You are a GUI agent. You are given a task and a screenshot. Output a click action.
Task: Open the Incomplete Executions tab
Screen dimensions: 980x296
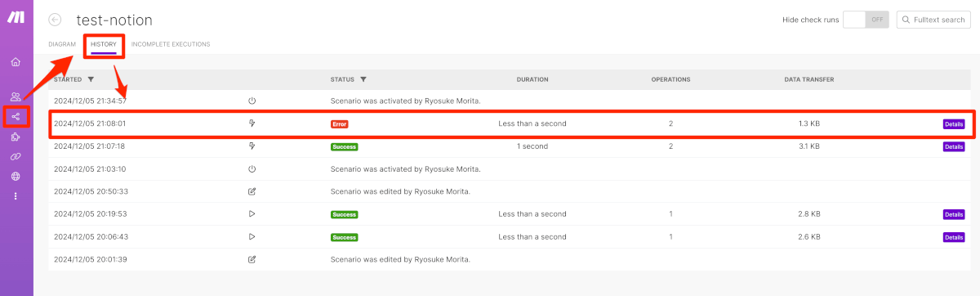click(171, 44)
